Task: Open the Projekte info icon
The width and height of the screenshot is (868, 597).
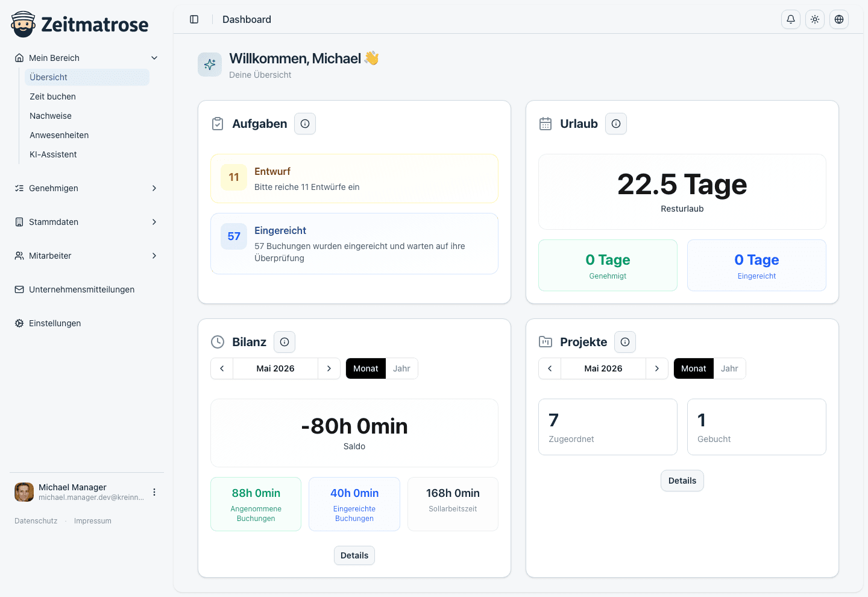Action: coord(625,342)
